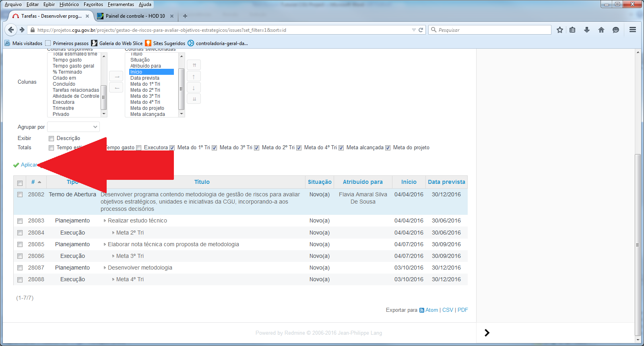Open the Histórico menu

tap(69, 4)
